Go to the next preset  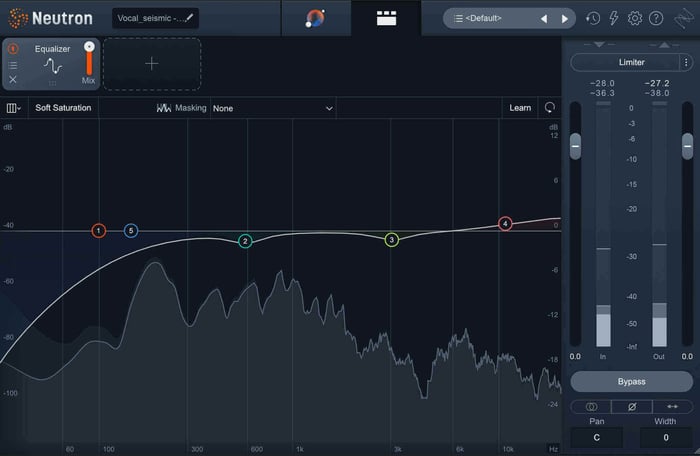pos(565,19)
